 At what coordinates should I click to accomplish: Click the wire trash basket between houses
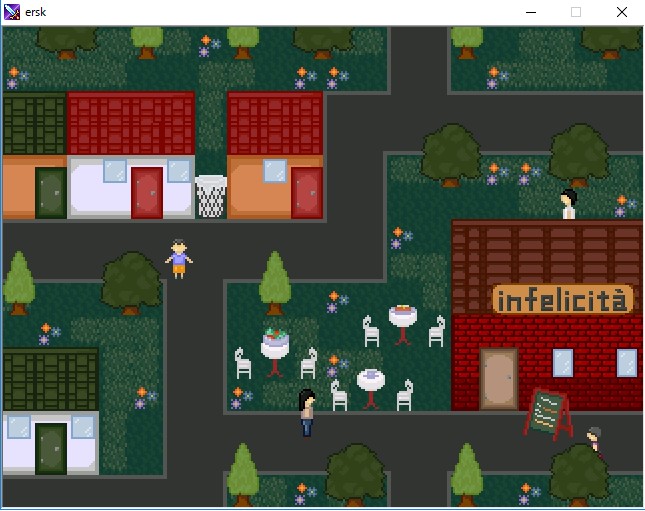(210, 195)
